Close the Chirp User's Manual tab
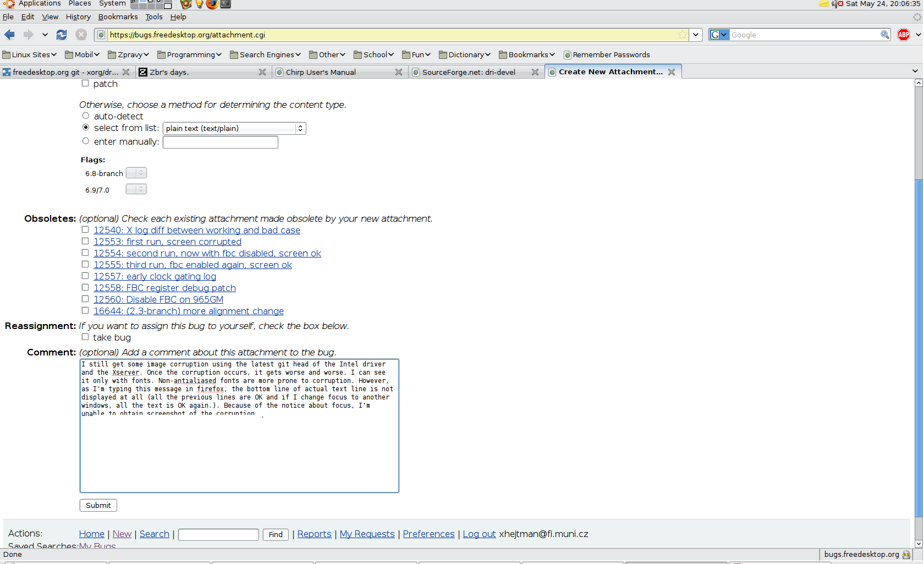This screenshot has height=564, width=924. [399, 72]
